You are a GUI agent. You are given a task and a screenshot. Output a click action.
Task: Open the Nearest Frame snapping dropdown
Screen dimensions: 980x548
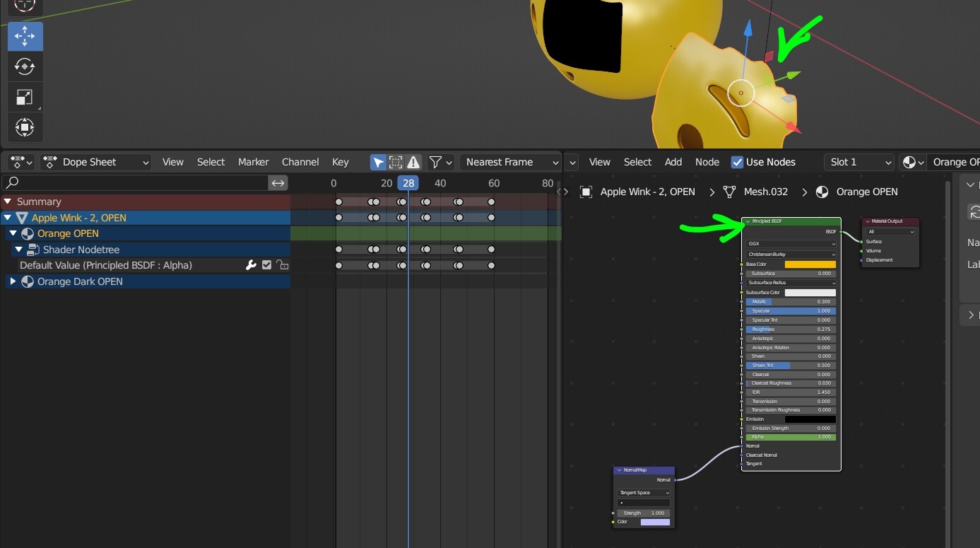pos(510,162)
